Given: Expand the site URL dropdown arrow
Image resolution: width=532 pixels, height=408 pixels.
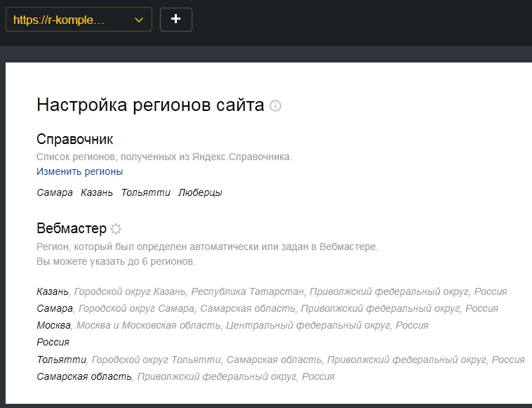Looking at the screenshot, I should (139, 20).
